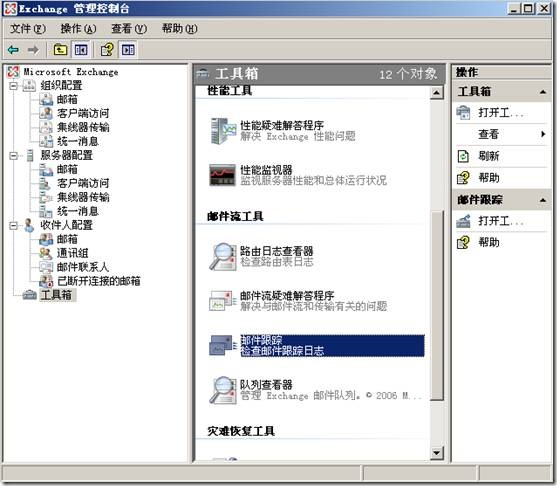Click the 性能疑难解答程序 tool icon
Screen dimensions: 557x486
[223, 131]
